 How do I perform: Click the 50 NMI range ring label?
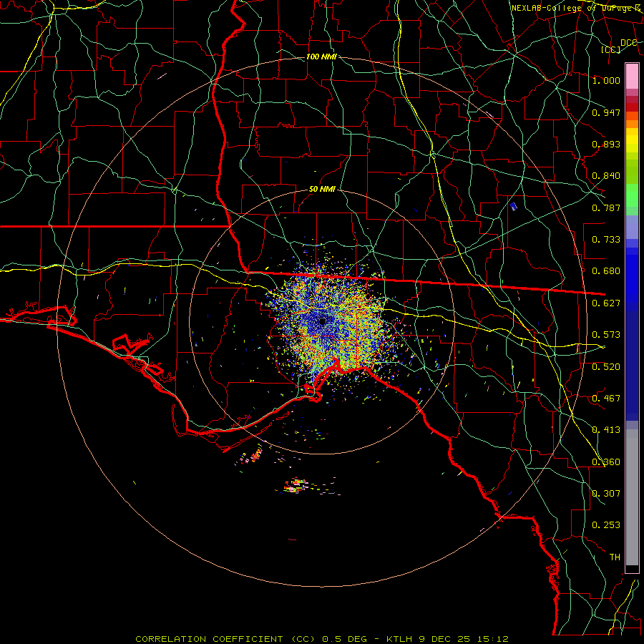(x=322, y=190)
